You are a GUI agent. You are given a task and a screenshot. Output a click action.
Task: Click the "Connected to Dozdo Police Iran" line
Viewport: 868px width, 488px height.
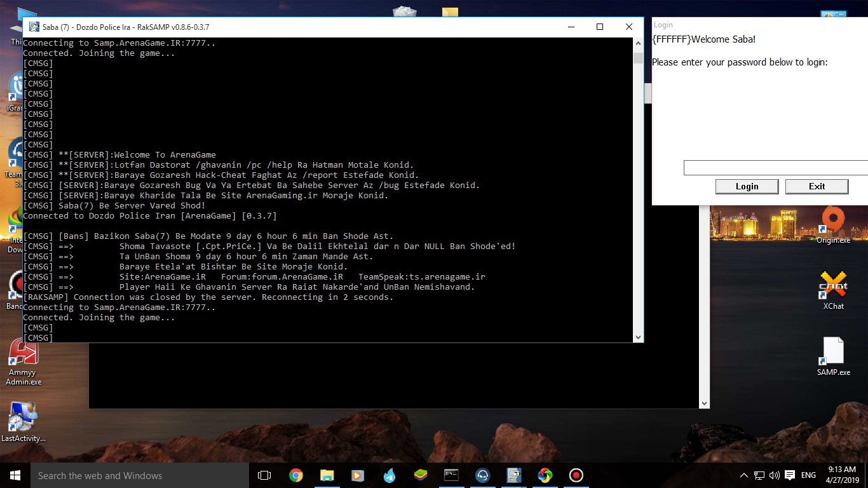(x=150, y=215)
